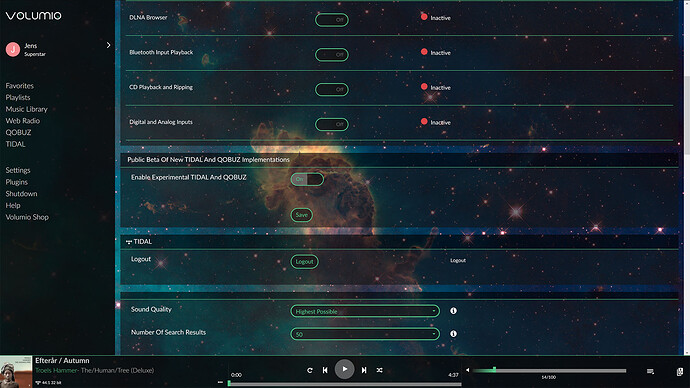Seek within track progress bar
This screenshot has width=690, height=388.
(x=345, y=384)
